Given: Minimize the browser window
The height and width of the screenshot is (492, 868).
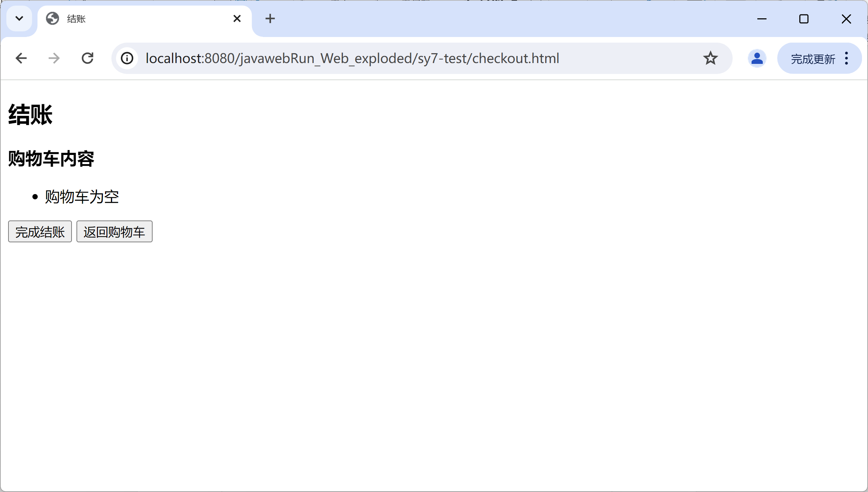Looking at the screenshot, I should pos(762,19).
